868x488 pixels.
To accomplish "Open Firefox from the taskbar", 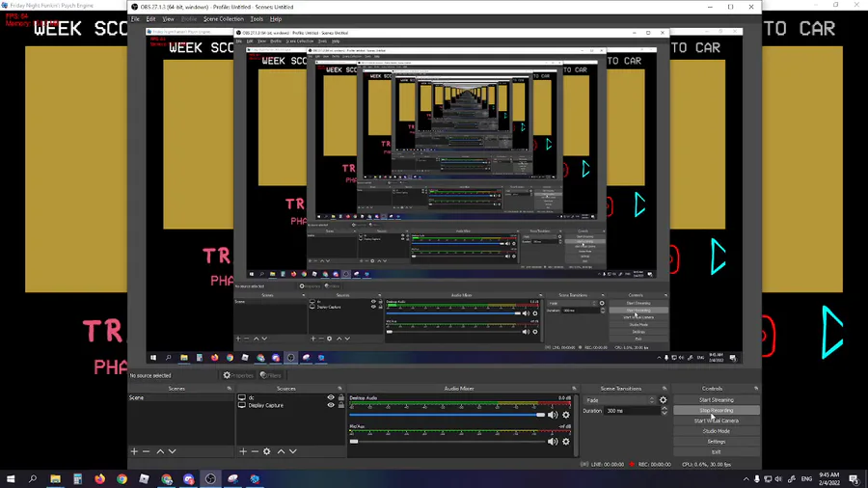I will (99, 479).
